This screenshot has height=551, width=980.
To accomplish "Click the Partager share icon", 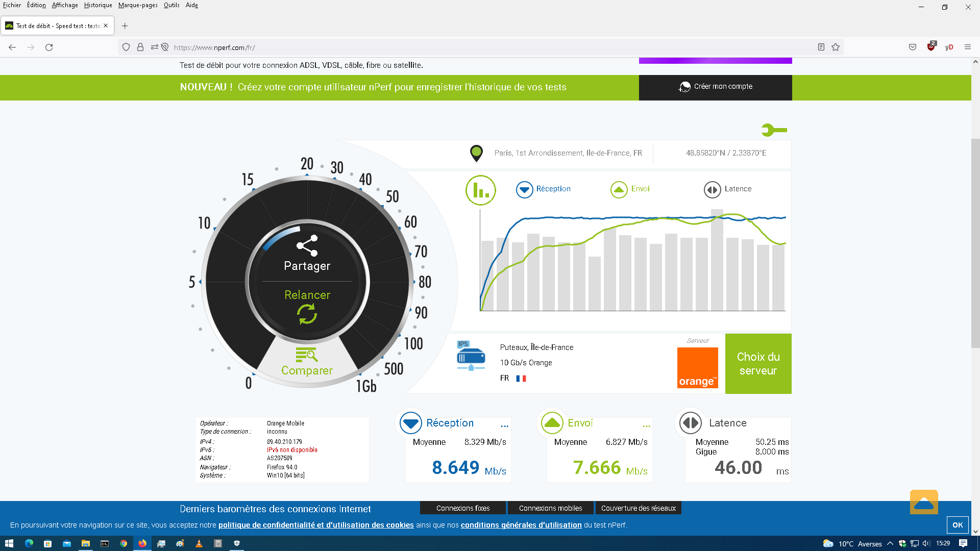I will point(307,246).
